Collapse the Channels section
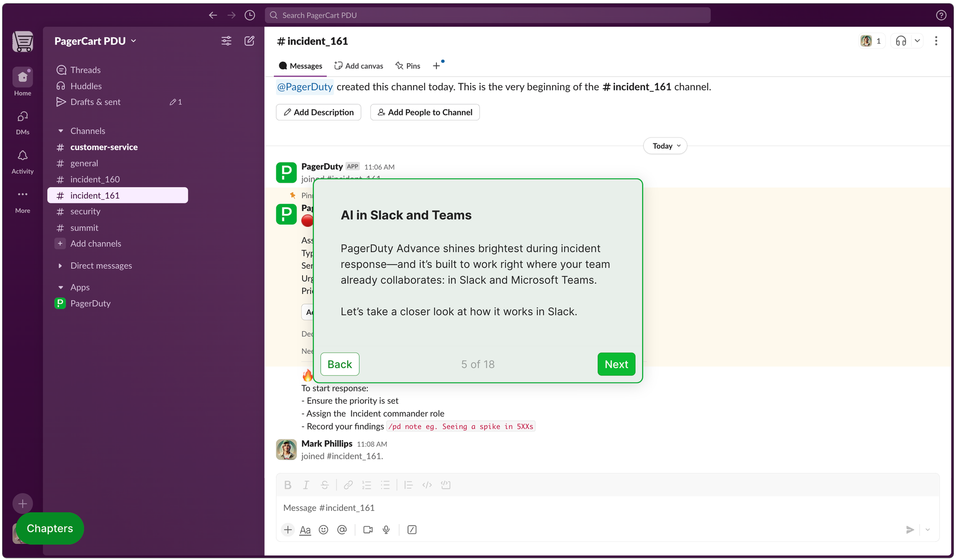Viewport: 956px width, 560px height. click(x=61, y=131)
